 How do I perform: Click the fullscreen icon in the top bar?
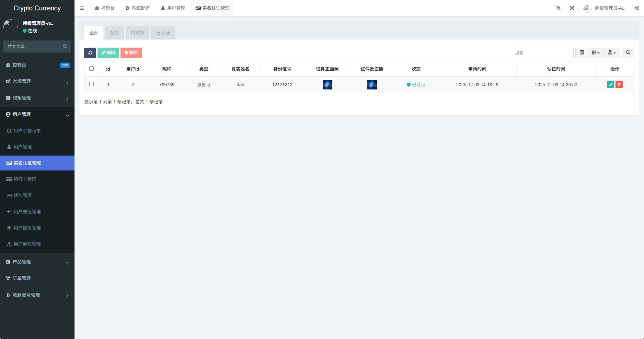(x=572, y=8)
